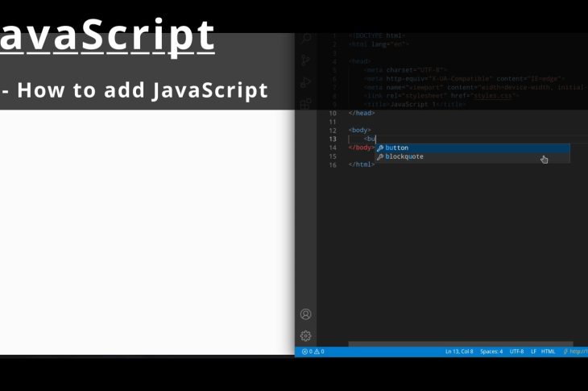
Task: Select the button autocomplete suggestion
Action: click(396, 148)
